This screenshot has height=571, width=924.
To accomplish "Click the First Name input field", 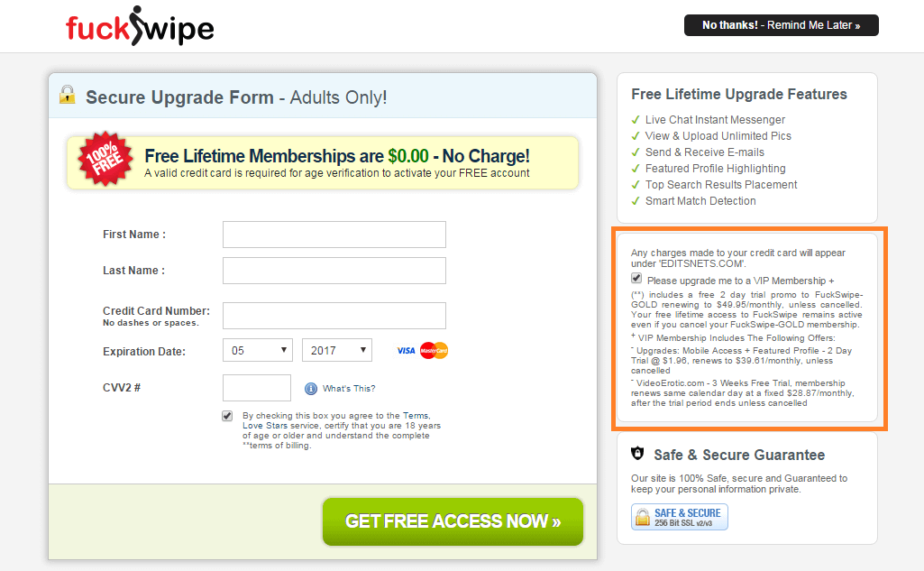I will click(x=334, y=235).
